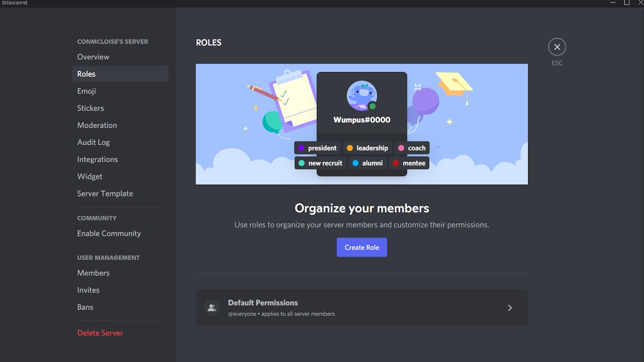Click the ROLES page title

click(209, 43)
